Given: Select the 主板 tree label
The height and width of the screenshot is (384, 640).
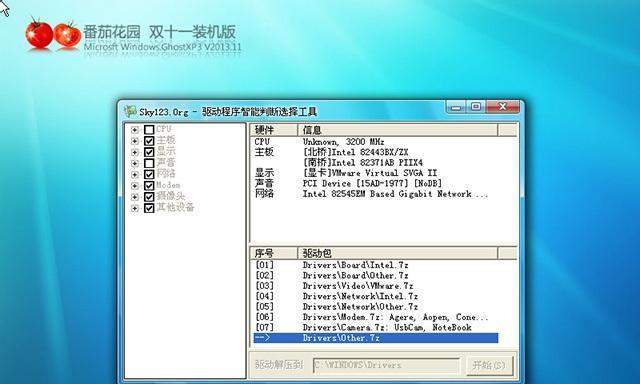Looking at the screenshot, I should pyautogui.click(x=166, y=140).
